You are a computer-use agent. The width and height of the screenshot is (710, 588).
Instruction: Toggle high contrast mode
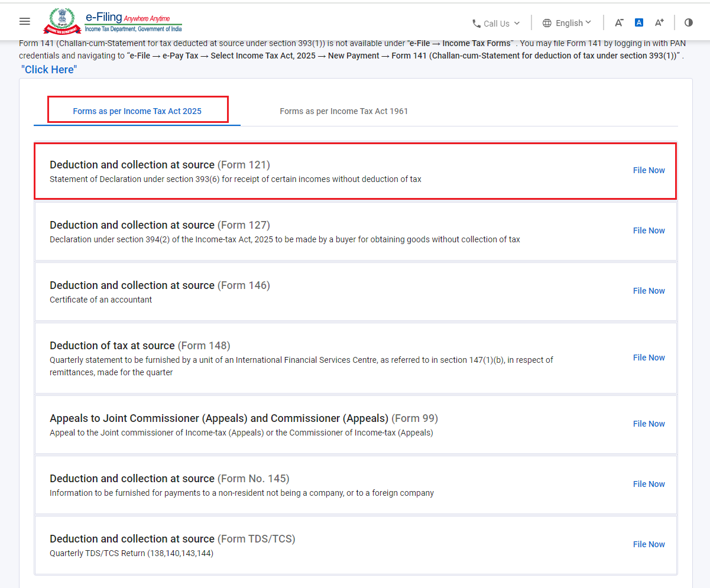(x=689, y=22)
